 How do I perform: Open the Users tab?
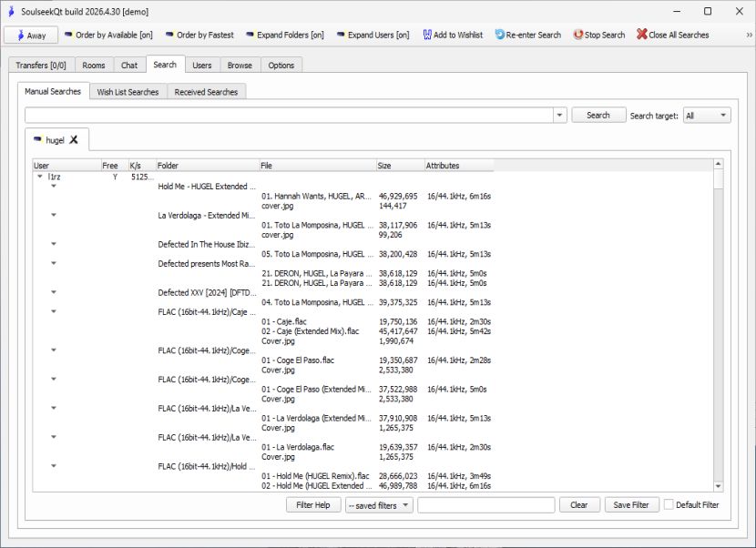point(202,65)
